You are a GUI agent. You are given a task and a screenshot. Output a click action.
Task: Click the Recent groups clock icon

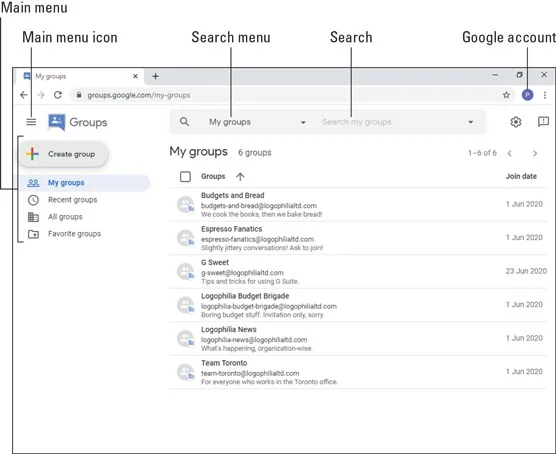point(33,200)
